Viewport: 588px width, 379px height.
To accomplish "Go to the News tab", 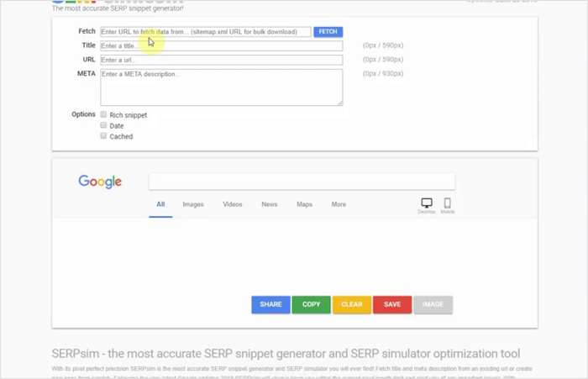I will pyautogui.click(x=270, y=204).
